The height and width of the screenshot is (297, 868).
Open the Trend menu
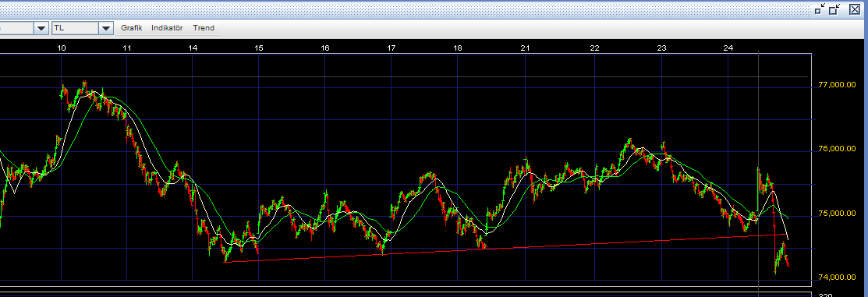click(x=204, y=27)
